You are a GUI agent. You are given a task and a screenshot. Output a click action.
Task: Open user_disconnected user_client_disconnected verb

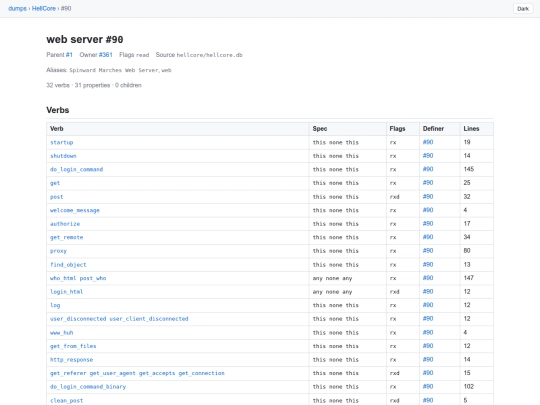click(119, 319)
